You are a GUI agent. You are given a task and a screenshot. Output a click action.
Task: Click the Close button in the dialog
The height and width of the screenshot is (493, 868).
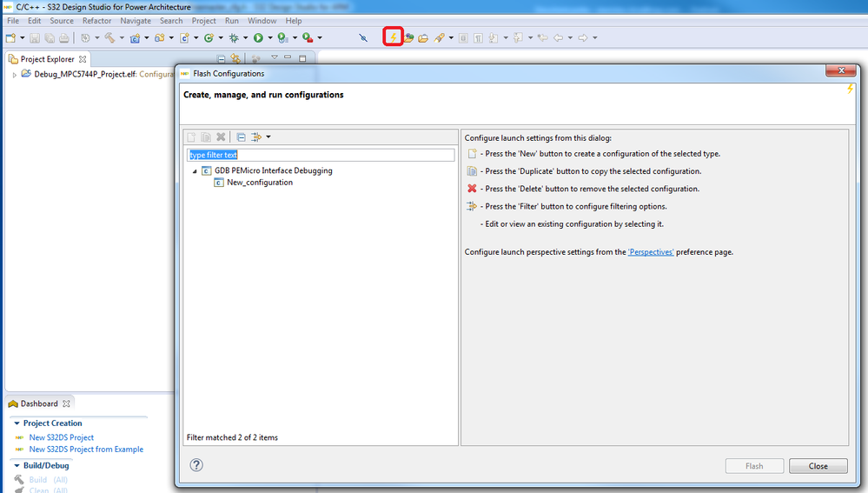click(818, 466)
